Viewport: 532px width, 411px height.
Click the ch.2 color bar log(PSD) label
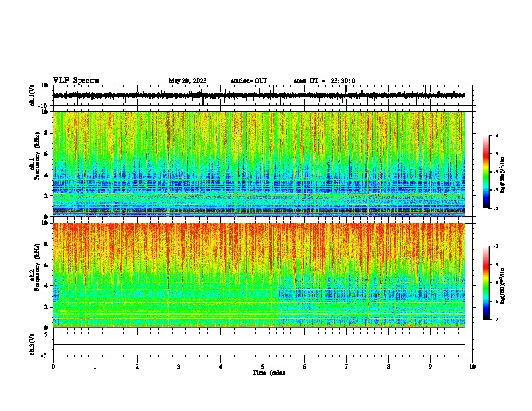coord(503,285)
